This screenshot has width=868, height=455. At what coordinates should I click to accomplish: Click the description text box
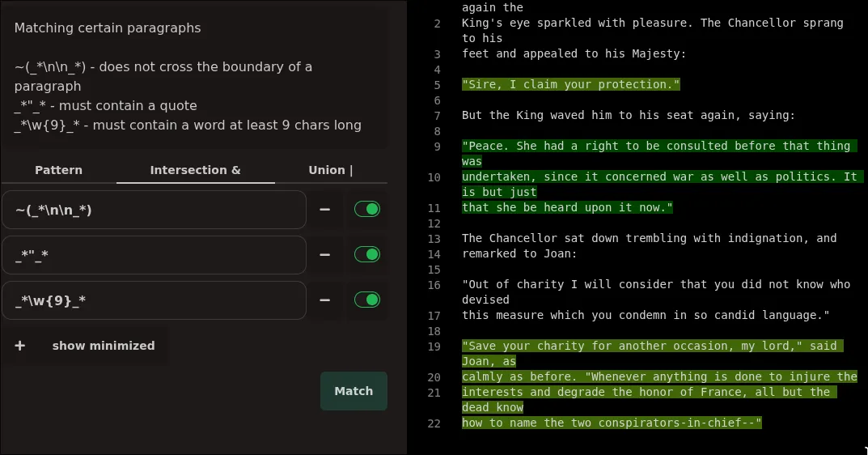[x=194, y=76]
